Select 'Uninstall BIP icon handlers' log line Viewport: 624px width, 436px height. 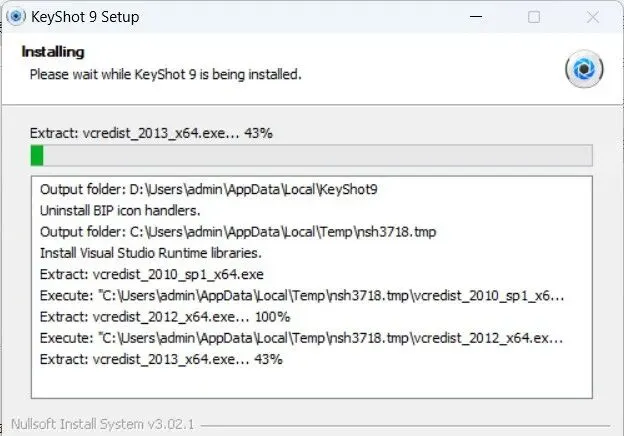pos(120,210)
